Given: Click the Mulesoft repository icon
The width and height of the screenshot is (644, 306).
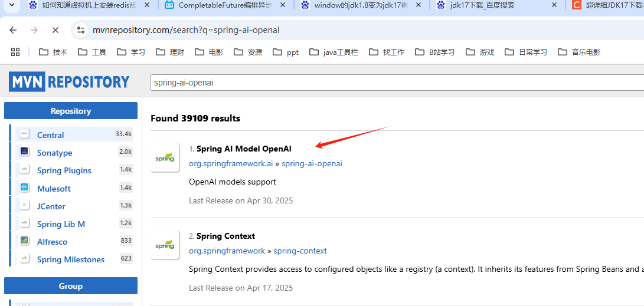Looking at the screenshot, I should coord(24,187).
